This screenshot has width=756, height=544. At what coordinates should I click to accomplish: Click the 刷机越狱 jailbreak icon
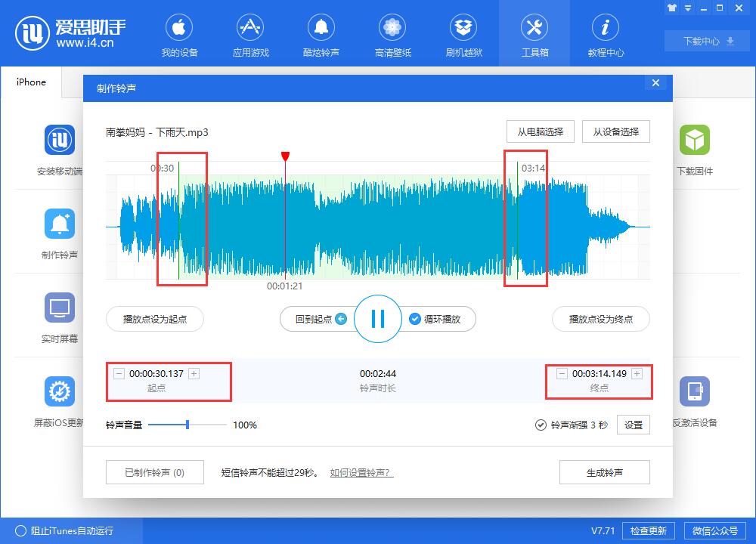point(463,33)
